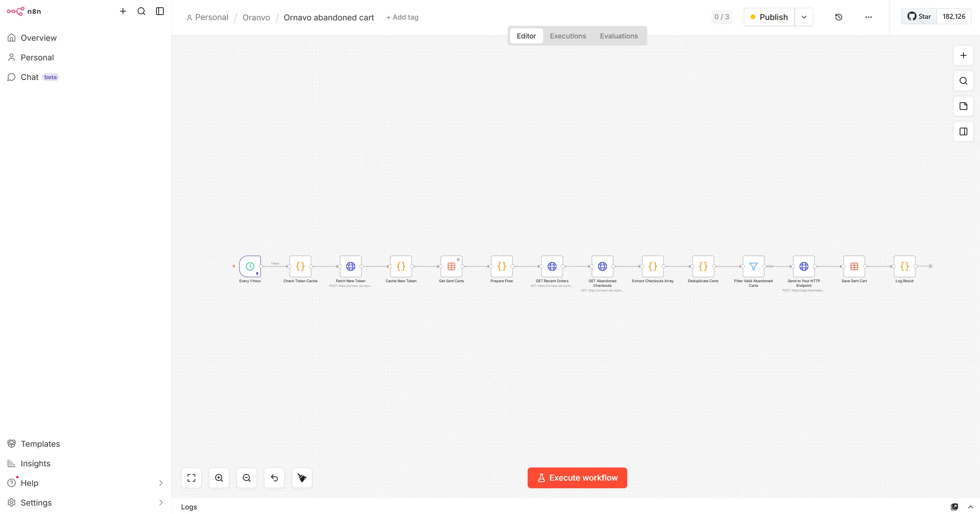980x514 pixels.
Task: Add a new node with the plus icon
Action: 963,55
